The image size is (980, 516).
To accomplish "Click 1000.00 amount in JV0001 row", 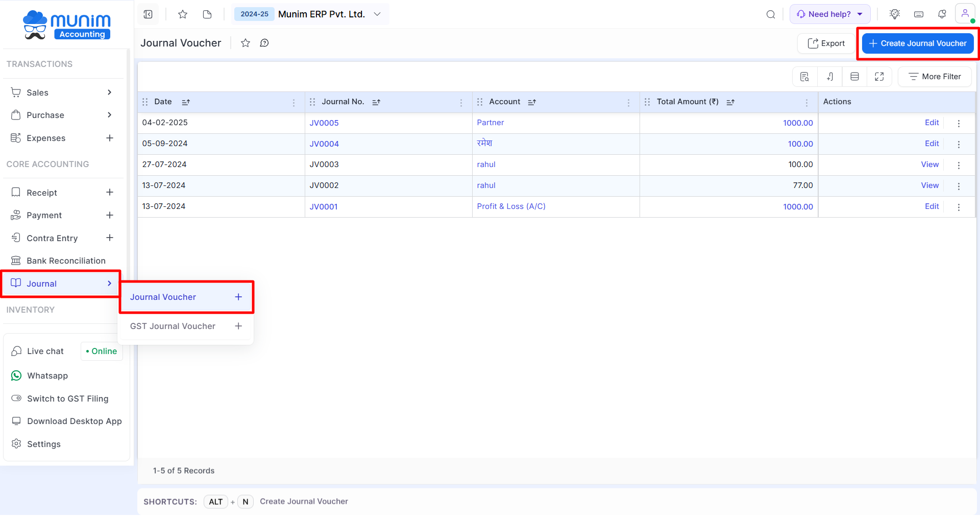I will tap(798, 206).
